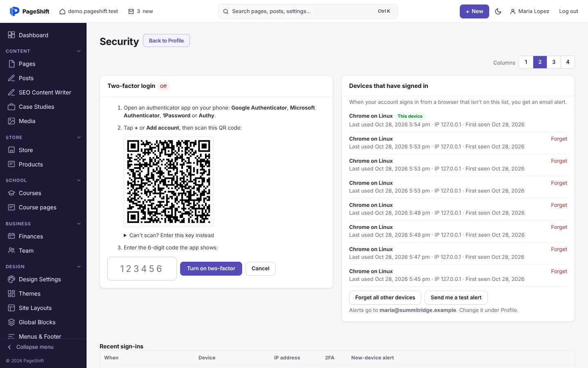Open Case Studies briefcase icon
This screenshot has height=368, width=588.
tap(11, 107)
